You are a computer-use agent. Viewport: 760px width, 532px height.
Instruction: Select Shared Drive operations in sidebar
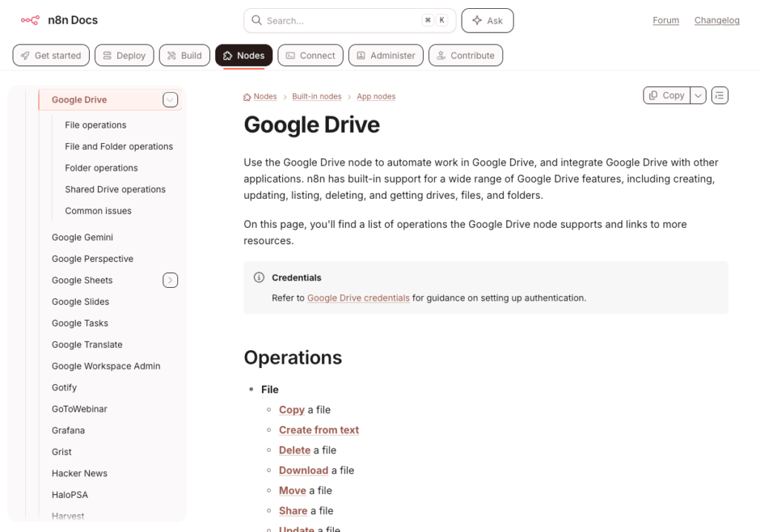115,189
